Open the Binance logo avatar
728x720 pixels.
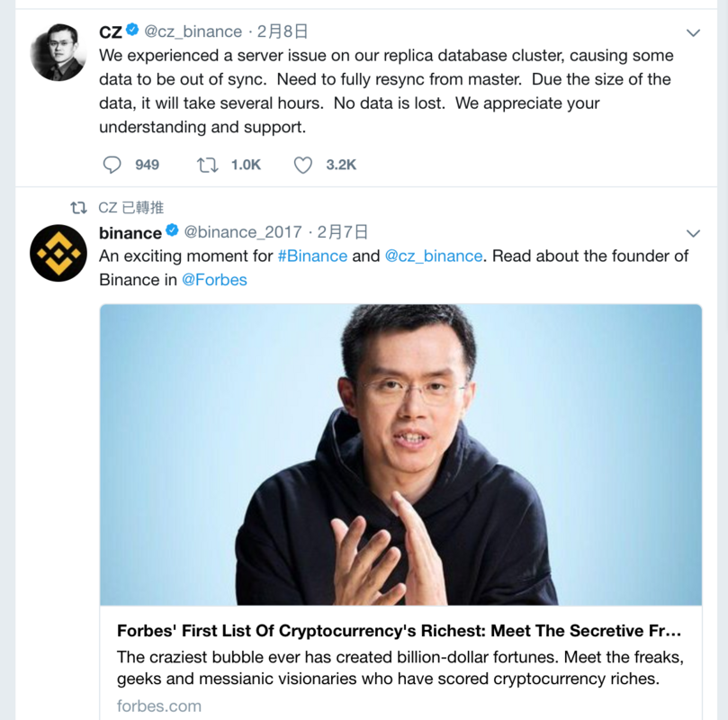pos(58,253)
